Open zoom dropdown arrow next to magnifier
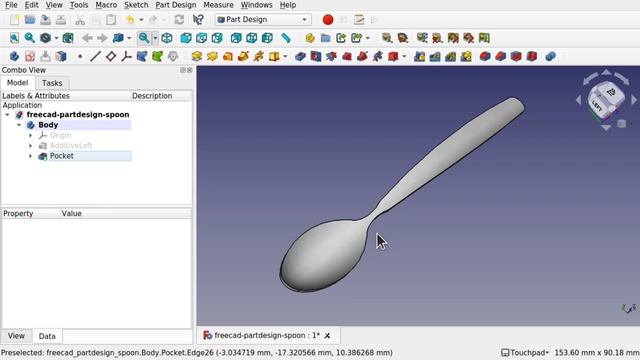The height and width of the screenshot is (360, 640). click(x=155, y=38)
